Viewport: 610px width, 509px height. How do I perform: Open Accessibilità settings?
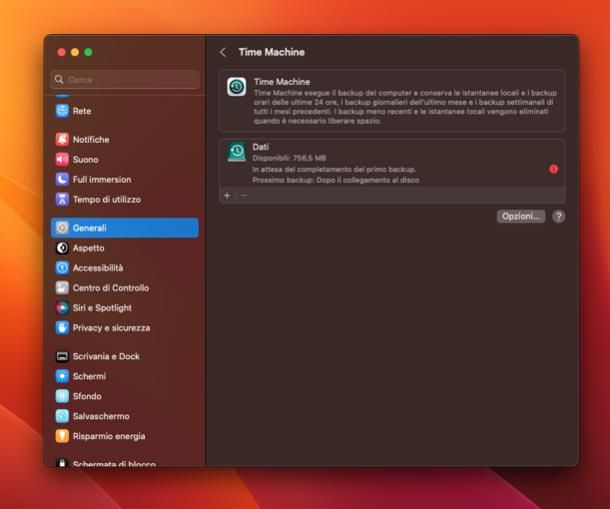pos(125,268)
